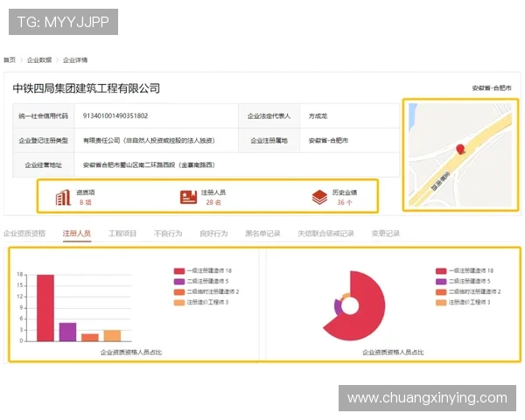The width and height of the screenshot is (525, 420).
Task: Click the 安徽省-合肥市 label above the map
Action: [x=492, y=88]
